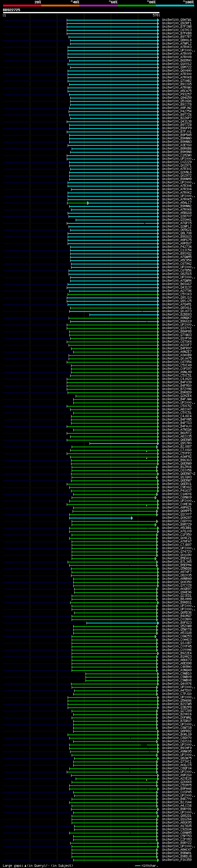Pick hit UniRef100_B8AP88
Screen dimensions: 197x868
[x=177, y=332]
